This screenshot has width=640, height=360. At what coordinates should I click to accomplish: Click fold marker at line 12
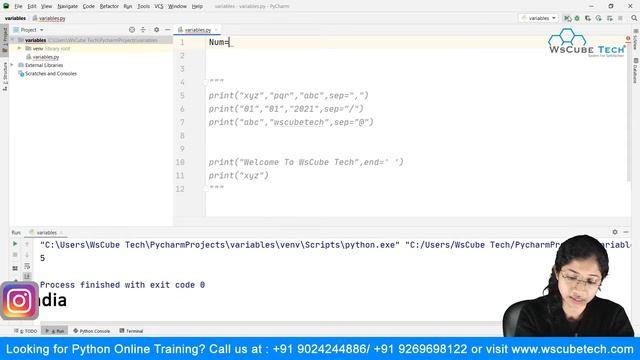pyautogui.click(x=205, y=189)
